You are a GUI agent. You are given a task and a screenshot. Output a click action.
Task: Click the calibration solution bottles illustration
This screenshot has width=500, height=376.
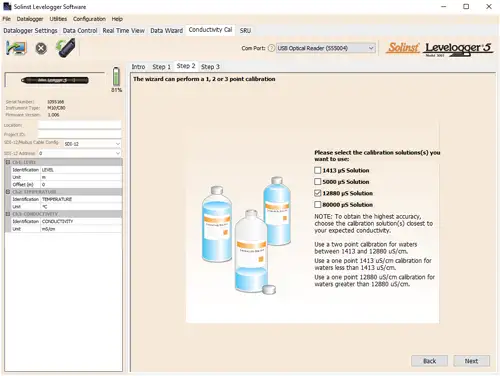pos(246,236)
